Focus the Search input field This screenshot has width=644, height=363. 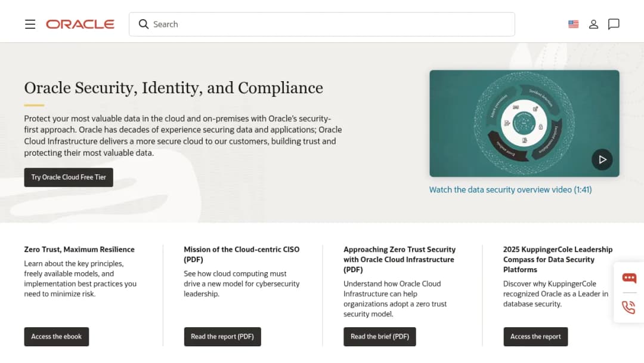[x=321, y=24]
